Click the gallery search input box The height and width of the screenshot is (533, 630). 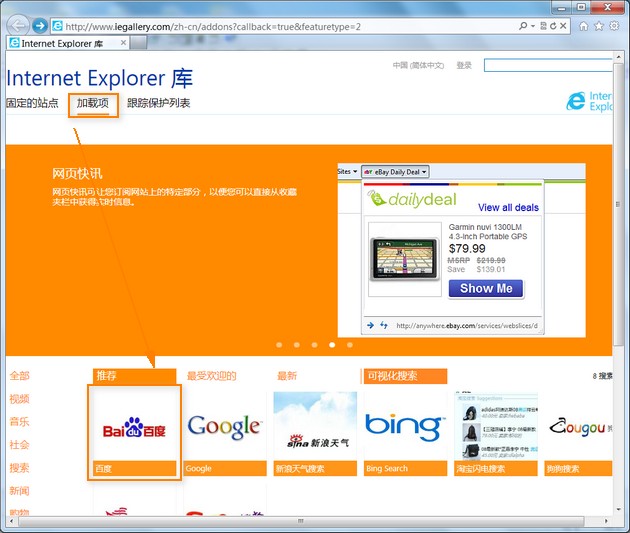coord(548,65)
